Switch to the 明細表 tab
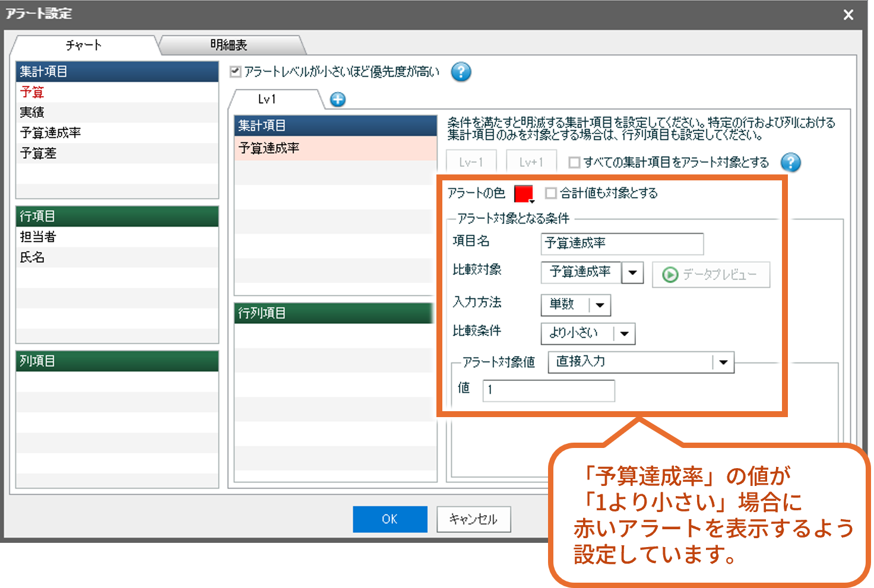 [229, 45]
